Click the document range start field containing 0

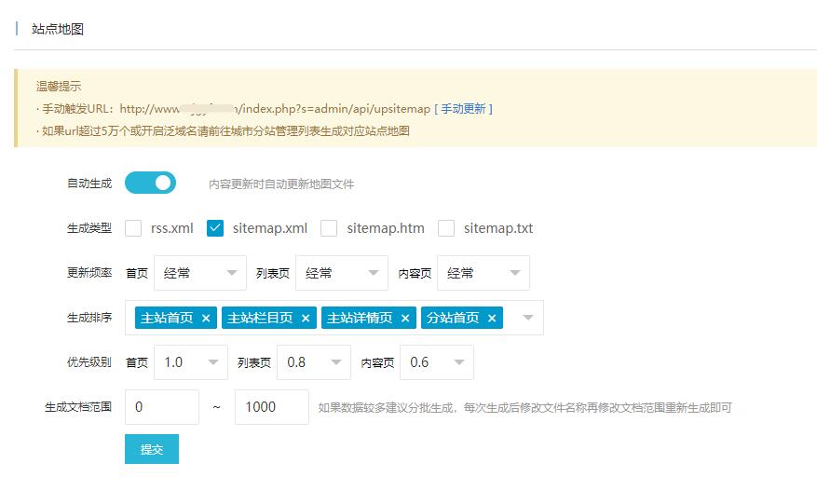pyautogui.click(x=161, y=407)
